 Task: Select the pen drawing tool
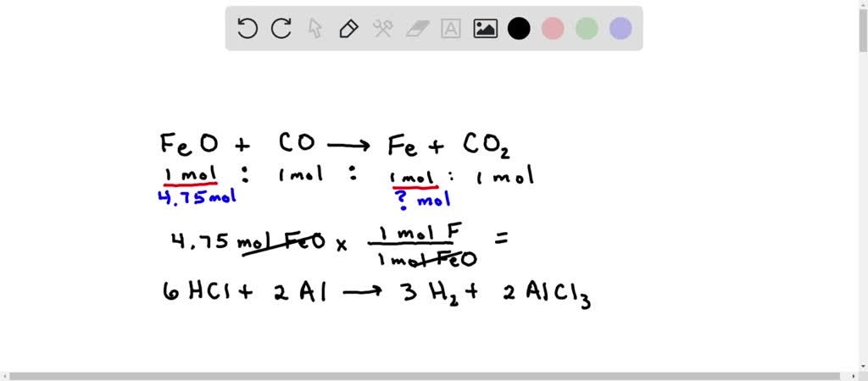point(348,28)
